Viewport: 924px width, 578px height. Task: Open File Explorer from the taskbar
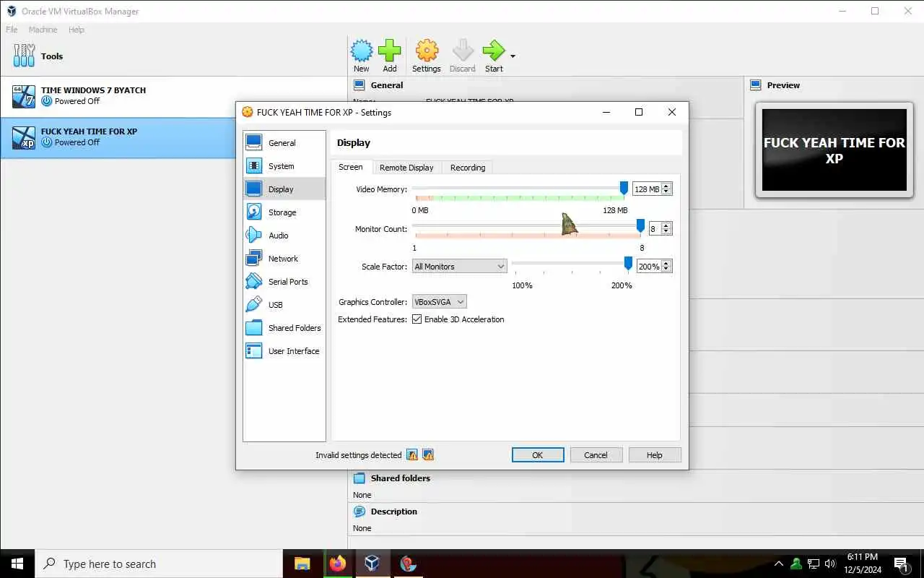click(302, 564)
